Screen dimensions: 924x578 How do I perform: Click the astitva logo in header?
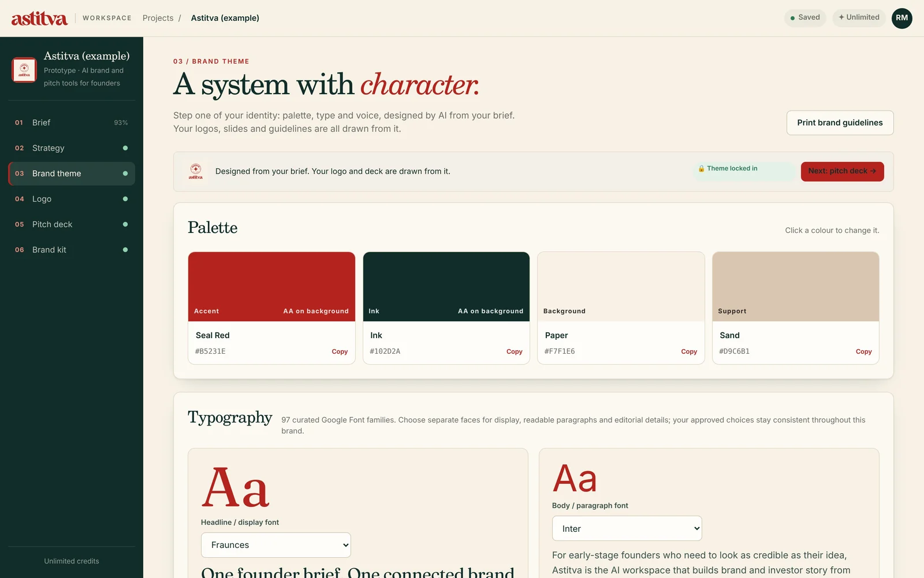pos(39,18)
